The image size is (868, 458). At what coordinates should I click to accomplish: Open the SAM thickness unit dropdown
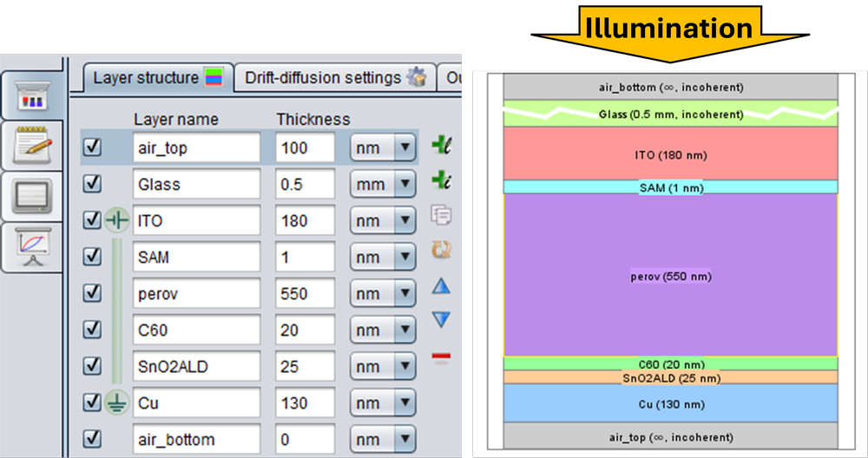[x=383, y=258]
